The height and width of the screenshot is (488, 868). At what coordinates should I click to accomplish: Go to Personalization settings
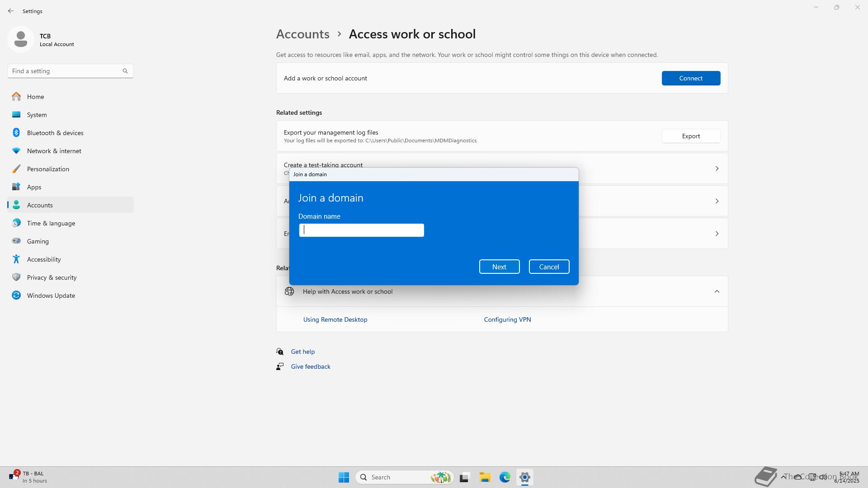tap(48, 169)
